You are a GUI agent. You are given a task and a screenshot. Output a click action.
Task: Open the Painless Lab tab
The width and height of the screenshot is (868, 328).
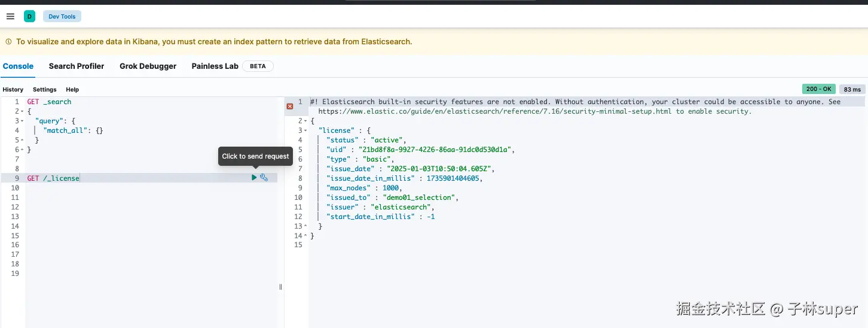pyautogui.click(x=215, y=66)
